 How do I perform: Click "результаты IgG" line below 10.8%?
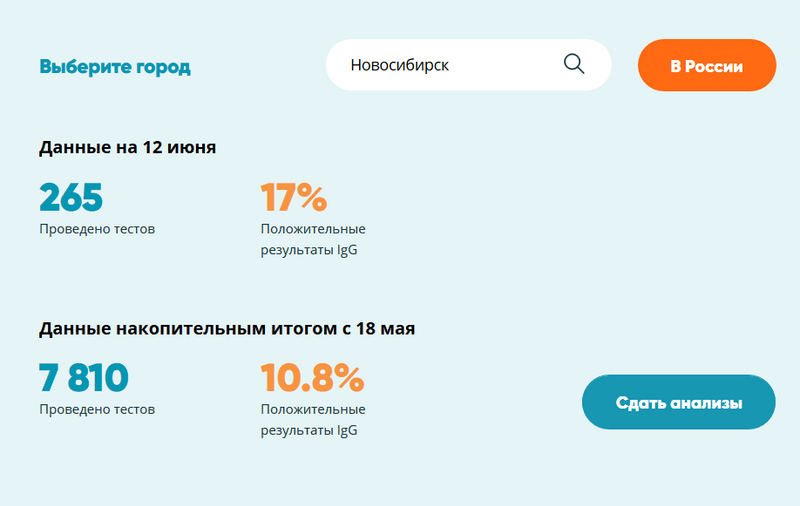(x=309, y=430)
